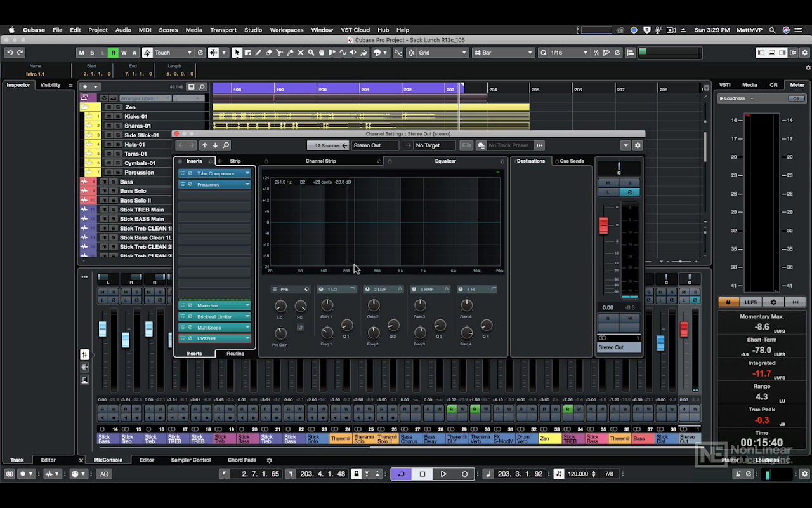812x508 pixels.
Task: Click the 12 Sources button
Action: pyautogui.click(x=327, y=145)
